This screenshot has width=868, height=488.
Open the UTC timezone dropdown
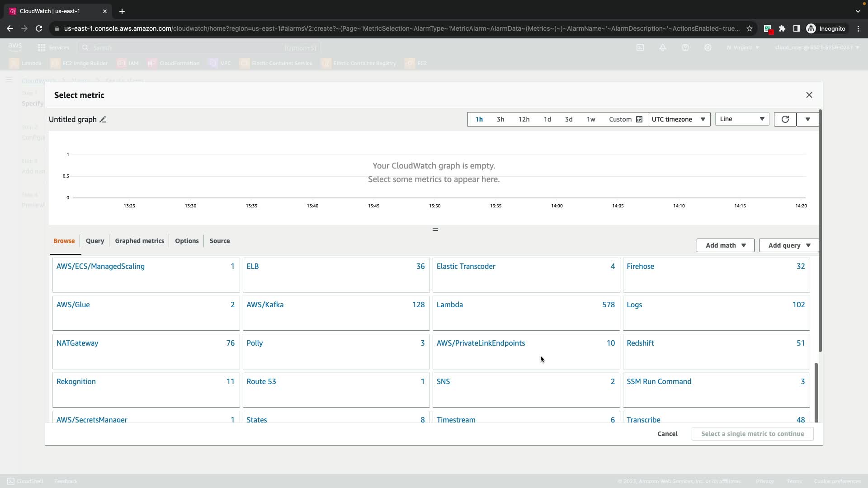click(x=679, y=119)
